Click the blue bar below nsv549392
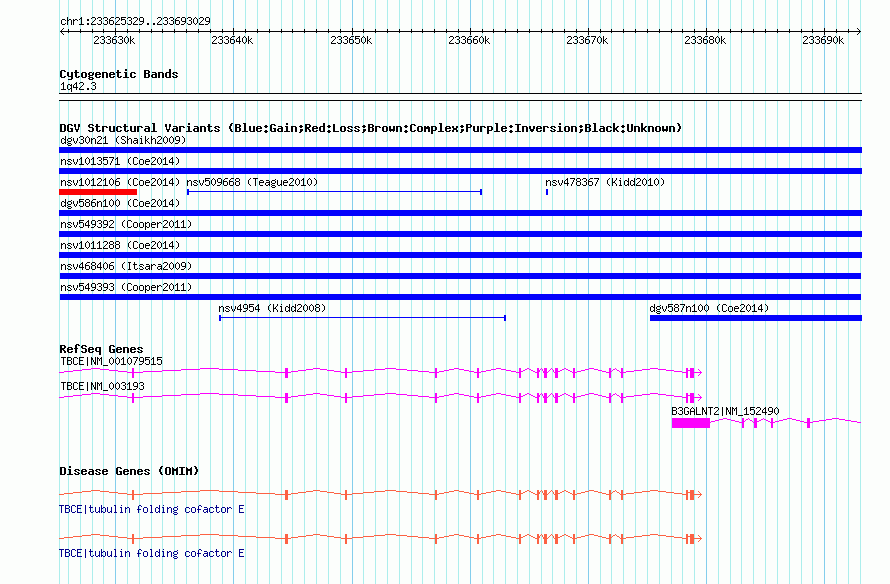The height and width of the screenshot is (584, 890). pyautogui.click(x=460, y=234)
